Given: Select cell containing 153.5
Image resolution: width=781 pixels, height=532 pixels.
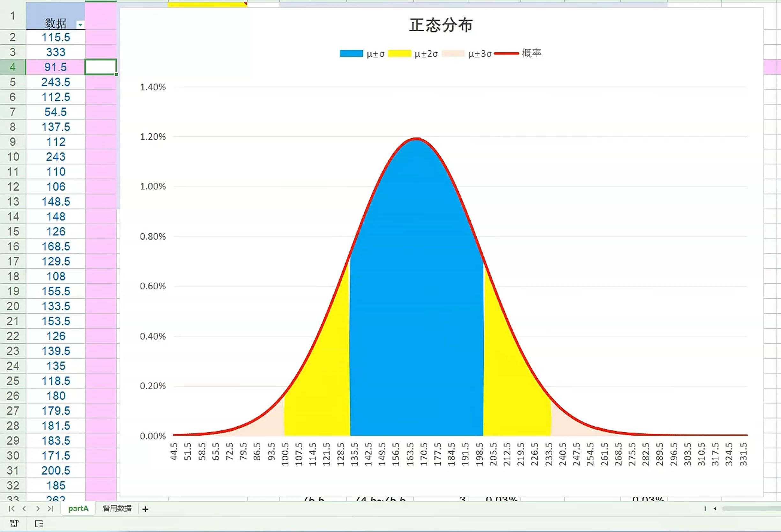Looking at the screenshot, I should [56, 321].
